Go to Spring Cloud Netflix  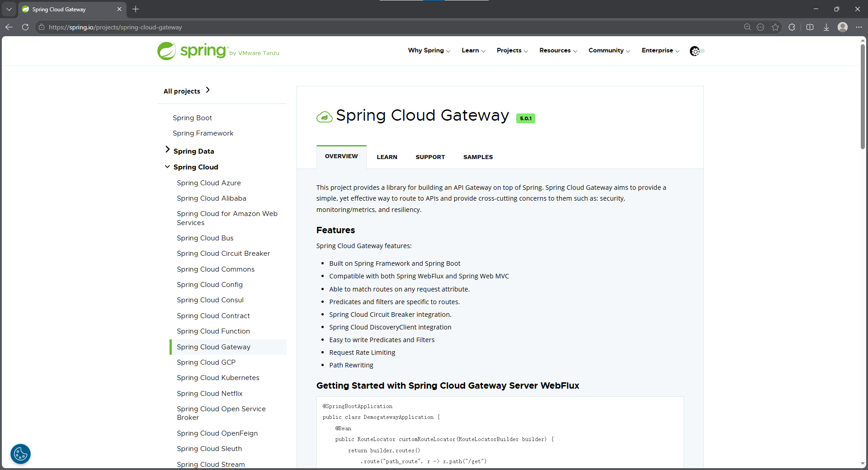coord(210,394)
